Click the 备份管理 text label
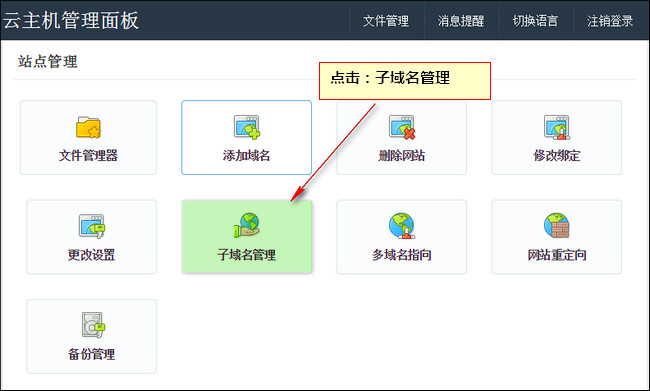The image size is (650, 391). pyautogui.click(x=92, y=354)
